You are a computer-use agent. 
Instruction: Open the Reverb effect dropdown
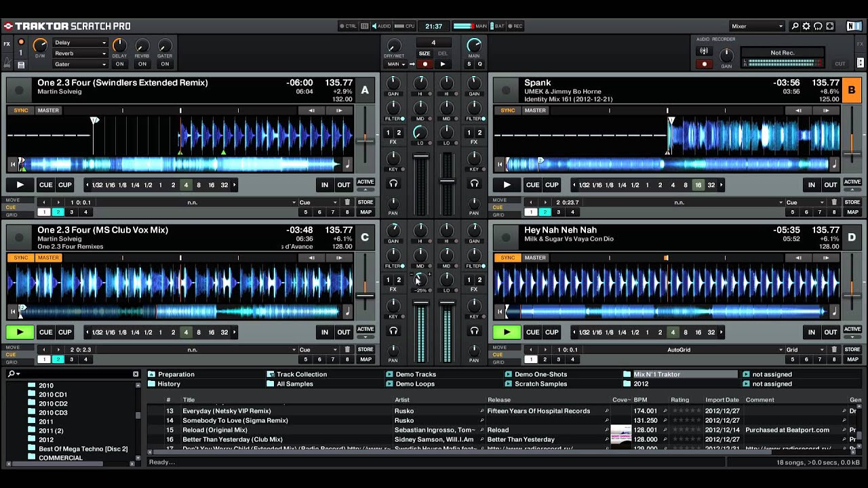click(x=80, y=54)
